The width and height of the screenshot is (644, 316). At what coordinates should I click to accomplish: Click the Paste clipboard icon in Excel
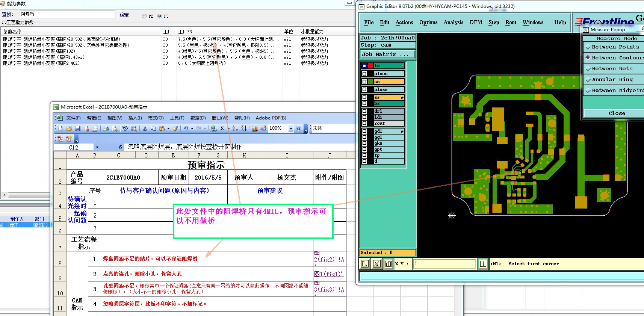(x=162, y=129)
